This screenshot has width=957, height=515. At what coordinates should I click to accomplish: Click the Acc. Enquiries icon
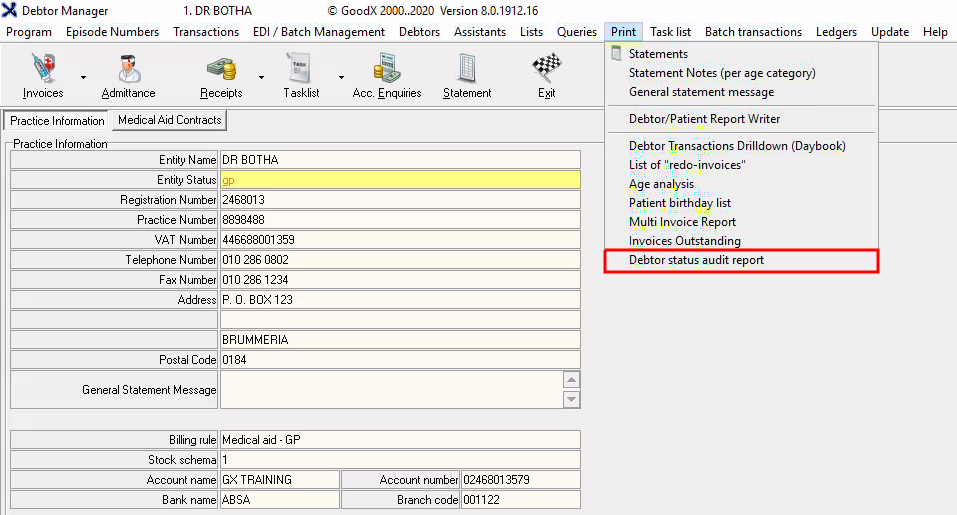pyautogui.click(x=386, y=70)
